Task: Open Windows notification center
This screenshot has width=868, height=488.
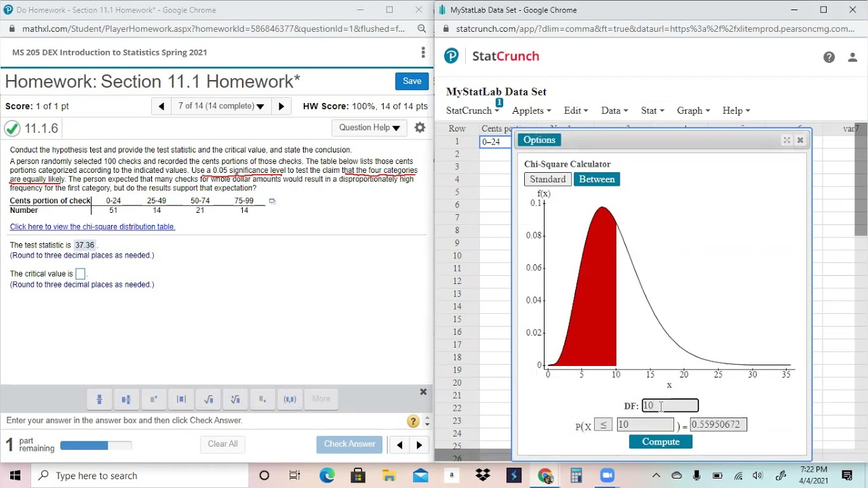Action: (847, 475)
